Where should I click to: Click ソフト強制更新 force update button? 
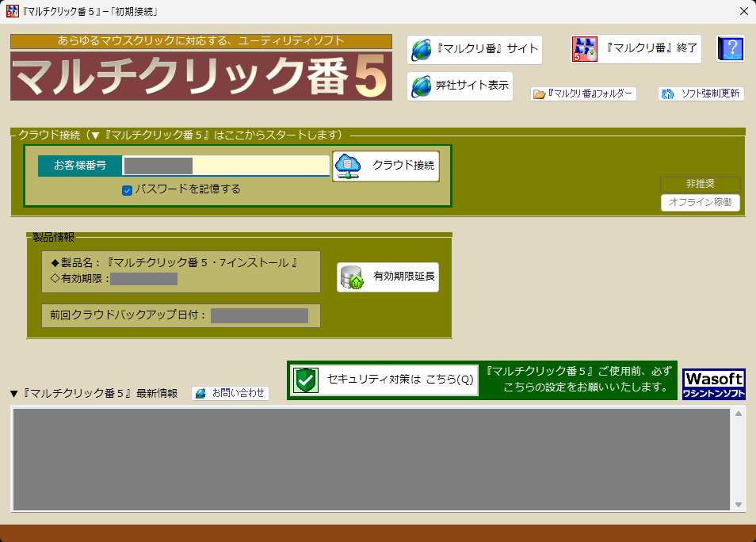coord(701,94)
